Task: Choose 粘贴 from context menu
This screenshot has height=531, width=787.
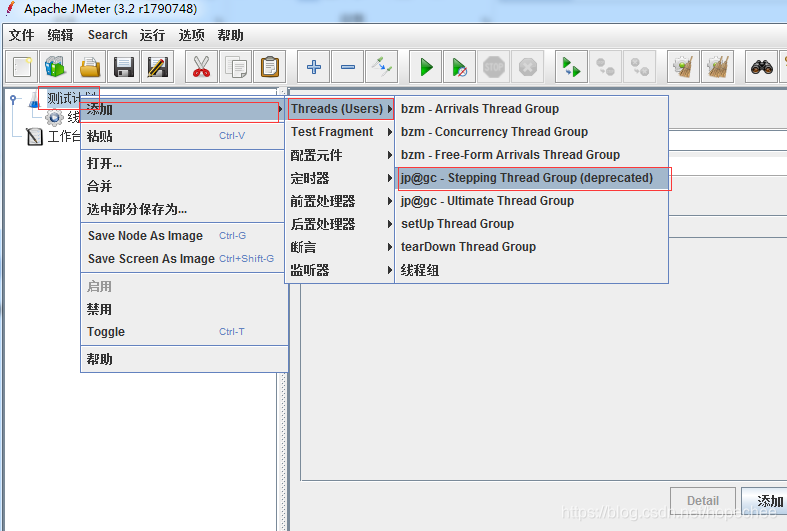Action: pyautogui.click(x=182, y=136)
